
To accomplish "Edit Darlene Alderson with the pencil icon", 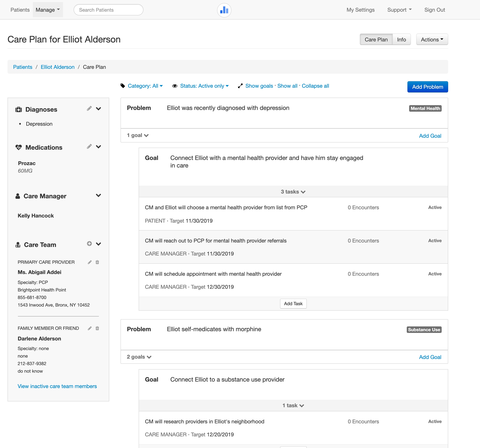I will coord(90,328).
